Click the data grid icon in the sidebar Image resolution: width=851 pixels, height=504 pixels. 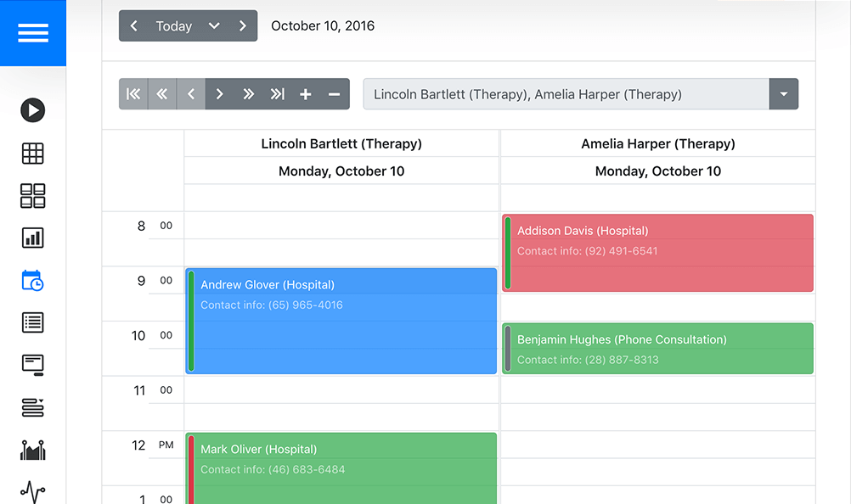(x=32, y=154)
